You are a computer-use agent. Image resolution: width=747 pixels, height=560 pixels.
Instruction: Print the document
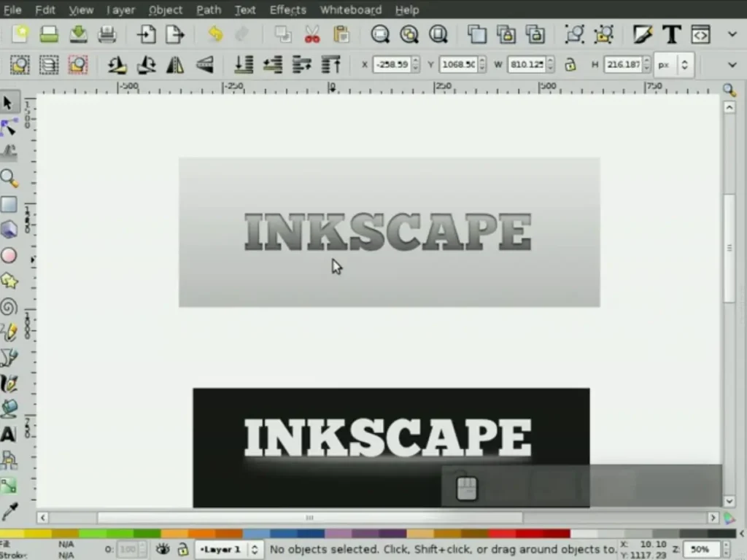[107, 34]
